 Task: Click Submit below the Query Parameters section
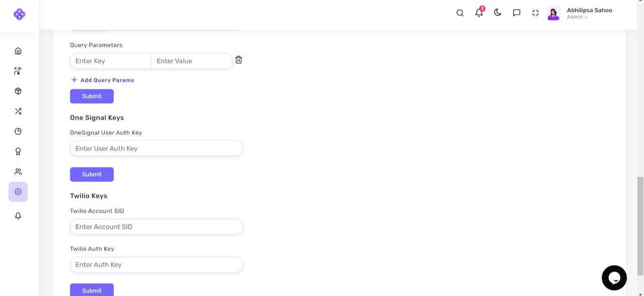[x=92, y=96]
